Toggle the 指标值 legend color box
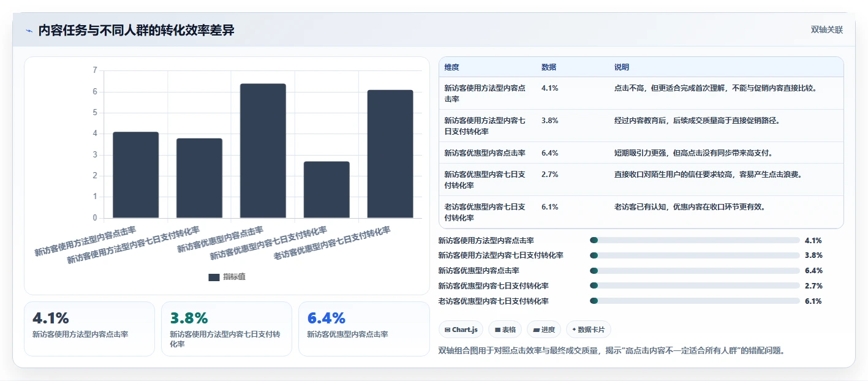Screen dimensions: 868x381 [x=214, y=277]
